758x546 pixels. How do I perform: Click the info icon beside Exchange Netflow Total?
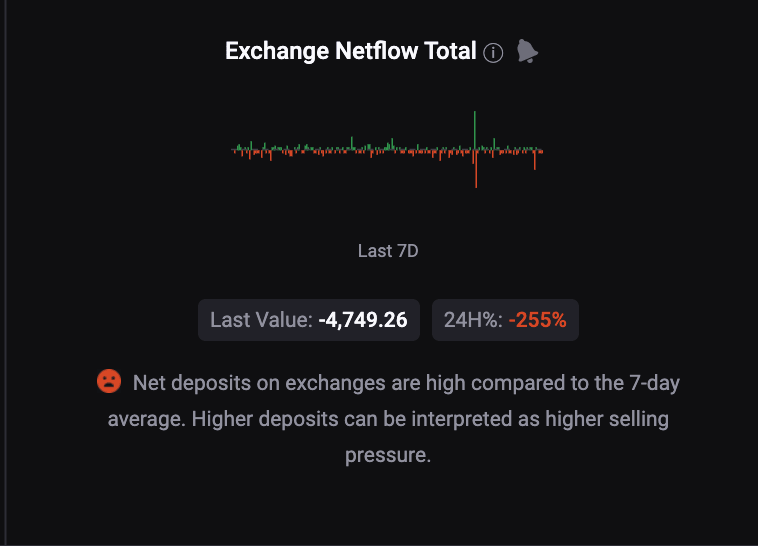pyautogui.click(x=493, y=53)
